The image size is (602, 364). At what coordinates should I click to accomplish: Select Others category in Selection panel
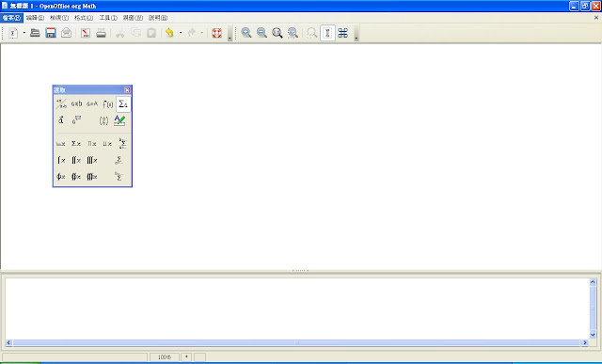[x=76, y=120]
